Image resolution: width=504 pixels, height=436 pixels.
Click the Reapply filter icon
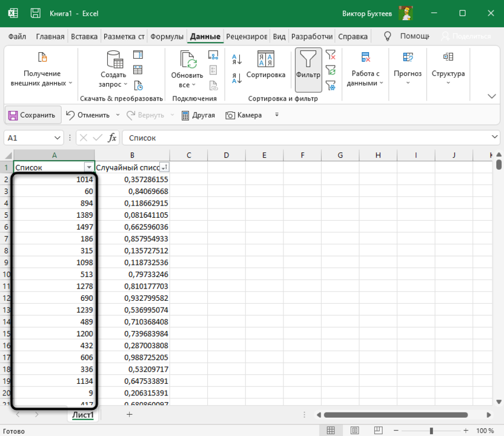330,70
